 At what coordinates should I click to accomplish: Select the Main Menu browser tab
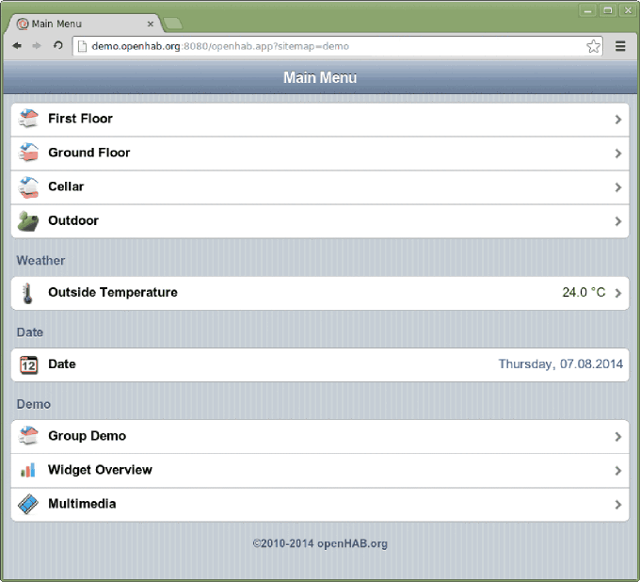pyautogui.click(x=84, y=24)
